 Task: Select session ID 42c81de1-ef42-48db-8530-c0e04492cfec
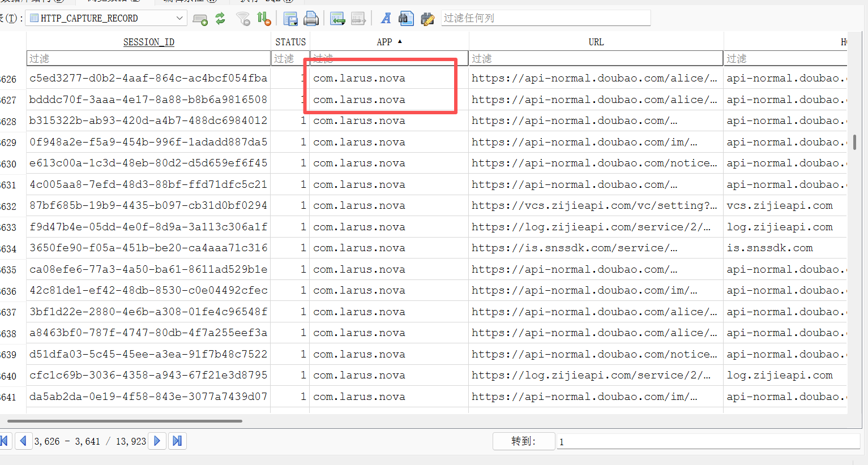click(148, 290)
